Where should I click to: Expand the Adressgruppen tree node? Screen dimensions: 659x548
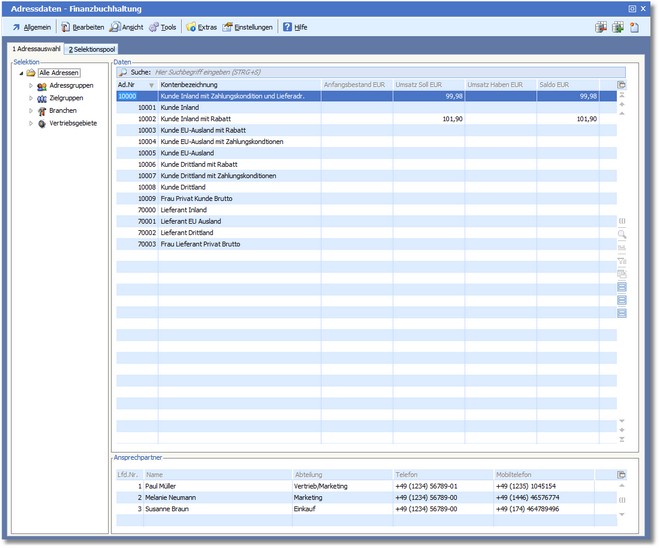coord(30,86)
